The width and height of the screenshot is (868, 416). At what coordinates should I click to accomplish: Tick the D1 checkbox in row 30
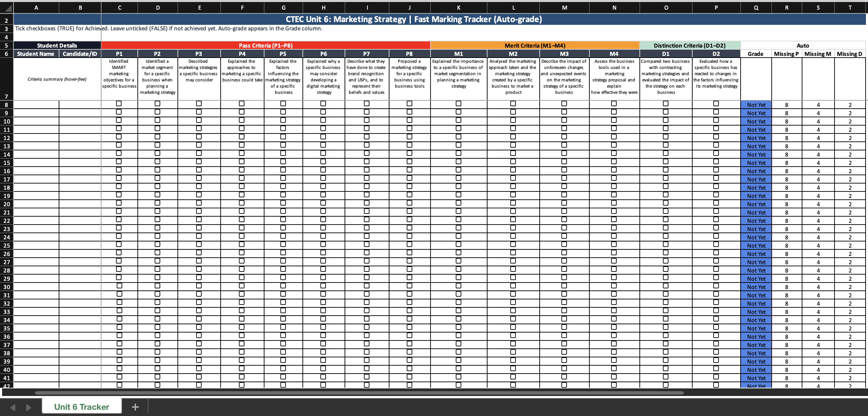pos(666,286)
